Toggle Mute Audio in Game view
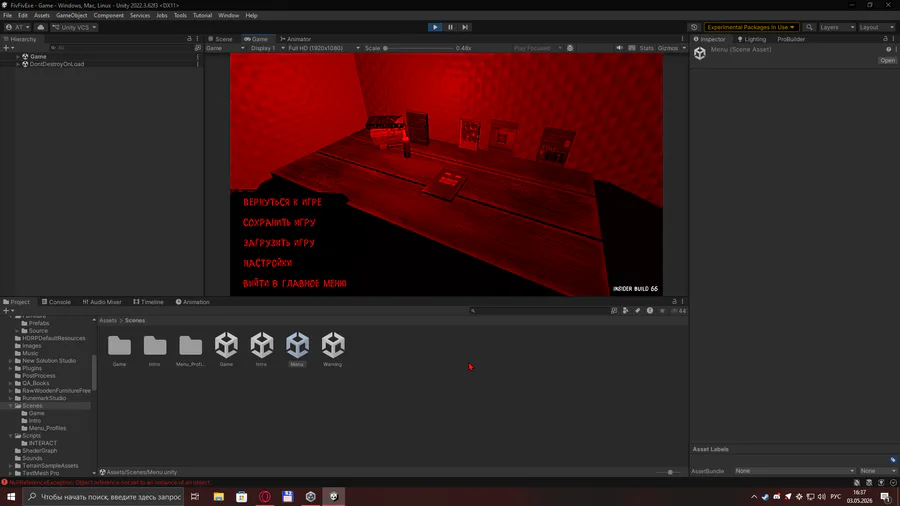The image size is (900, 506). 619,48
